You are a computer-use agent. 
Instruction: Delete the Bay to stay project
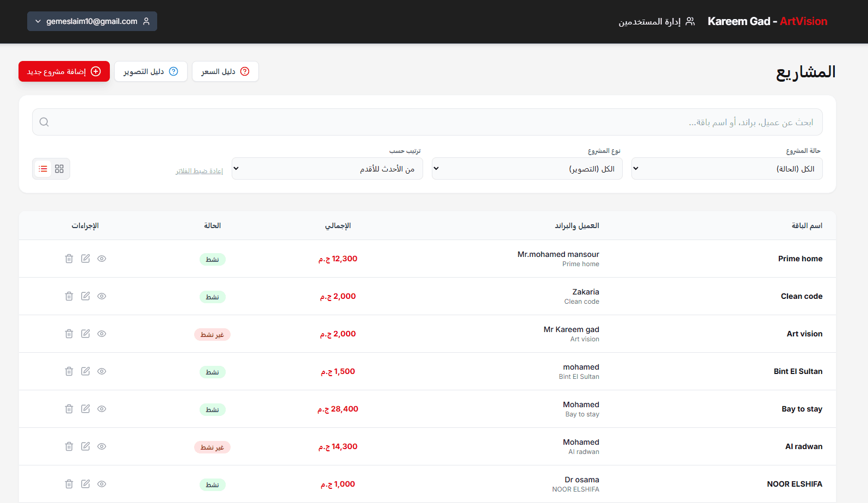[x=69, y=409]
